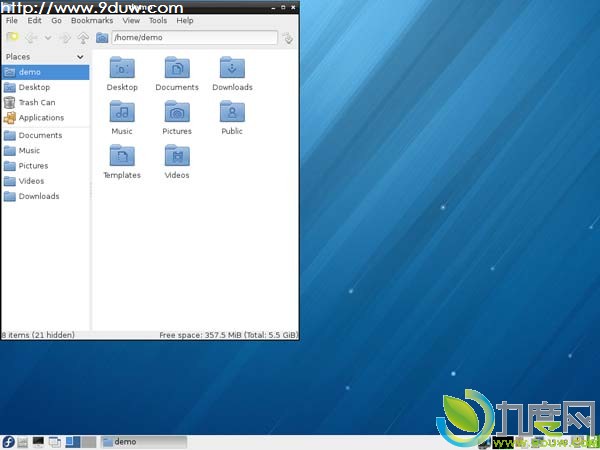
Task: Open the Bookmarks menu
Action: pos(91,20)
